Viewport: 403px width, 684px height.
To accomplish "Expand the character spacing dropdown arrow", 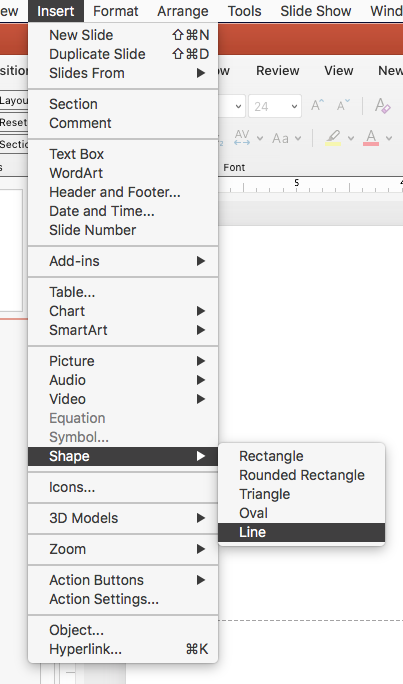I will pos(260,139).
